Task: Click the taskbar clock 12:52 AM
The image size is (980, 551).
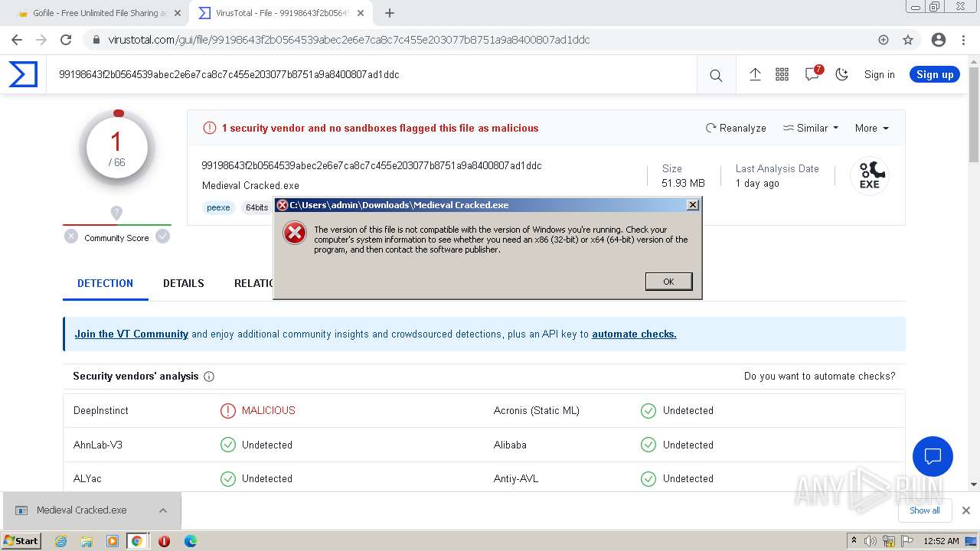Action: [941, 541]
